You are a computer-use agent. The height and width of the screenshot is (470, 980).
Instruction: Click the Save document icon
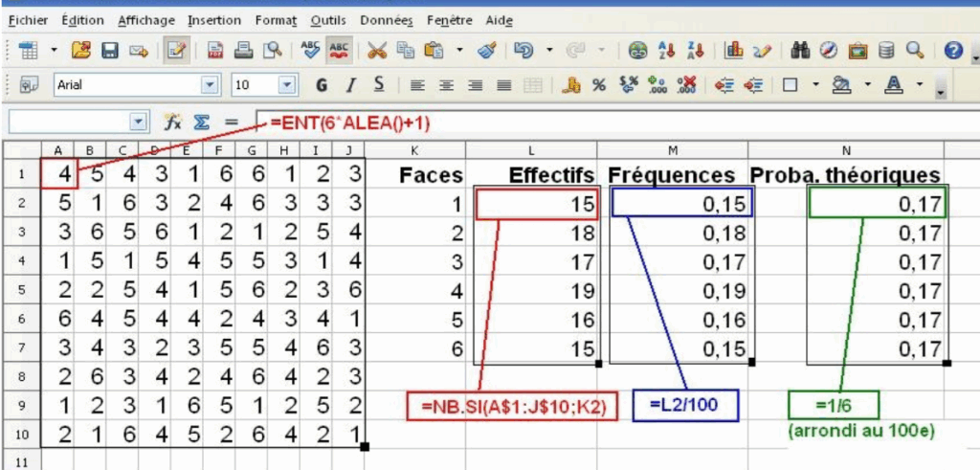110,51
